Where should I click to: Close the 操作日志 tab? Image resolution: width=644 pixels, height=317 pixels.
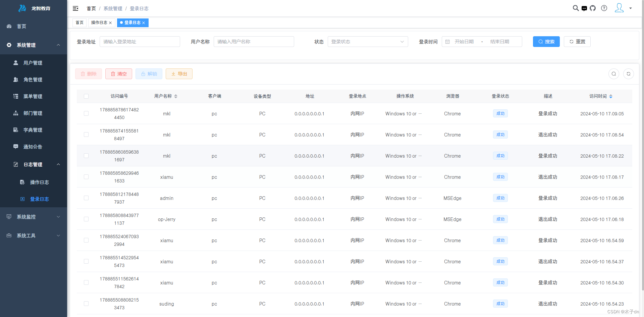coord(110,23)
